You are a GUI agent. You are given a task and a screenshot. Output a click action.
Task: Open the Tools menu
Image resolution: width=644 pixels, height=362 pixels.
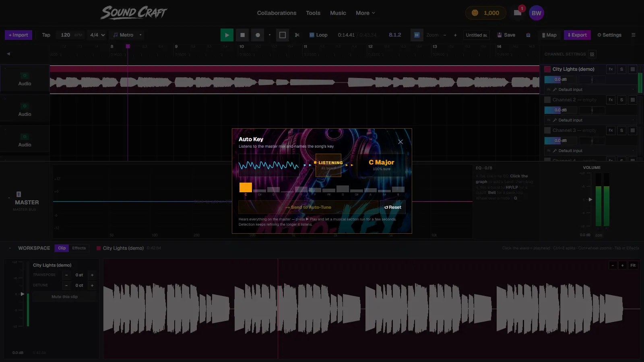click(x=313, y=13)
